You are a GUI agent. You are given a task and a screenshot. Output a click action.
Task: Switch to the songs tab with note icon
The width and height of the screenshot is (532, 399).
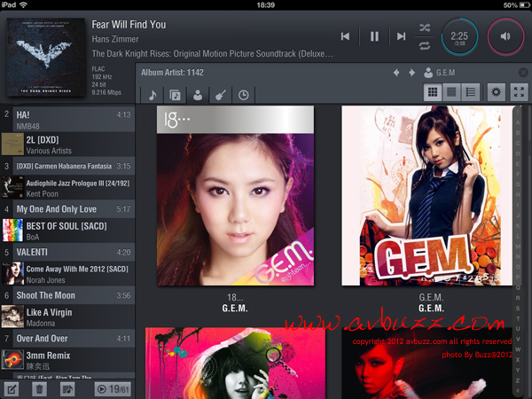tap(153, 94)
